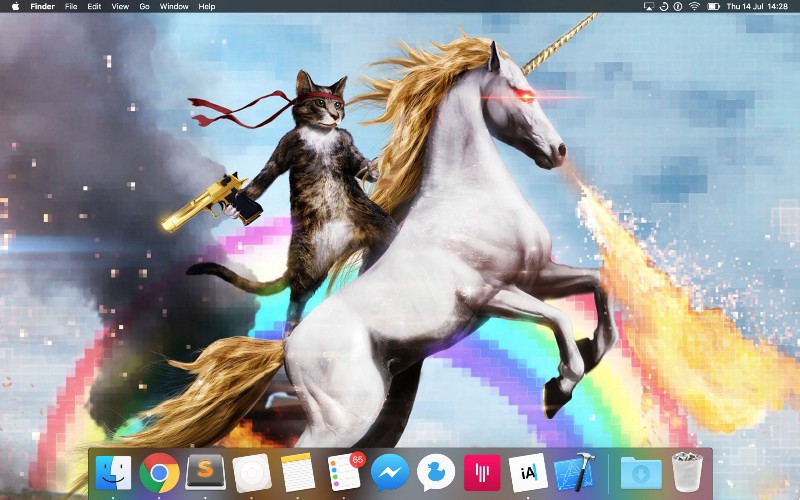Open Sublime Text from the Dock

205,472
